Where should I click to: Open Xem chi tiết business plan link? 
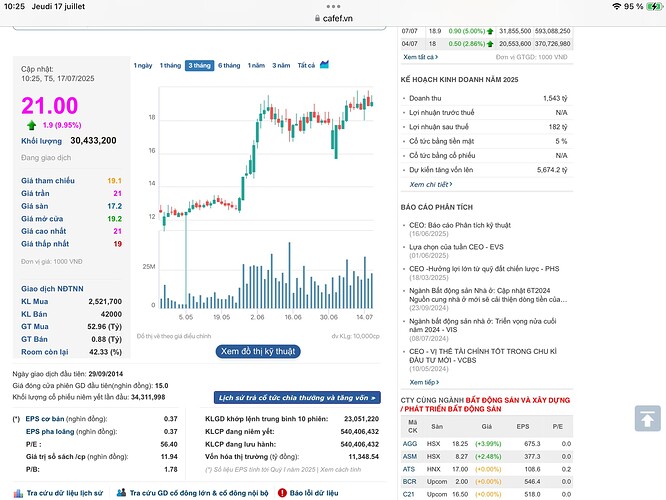431,184
